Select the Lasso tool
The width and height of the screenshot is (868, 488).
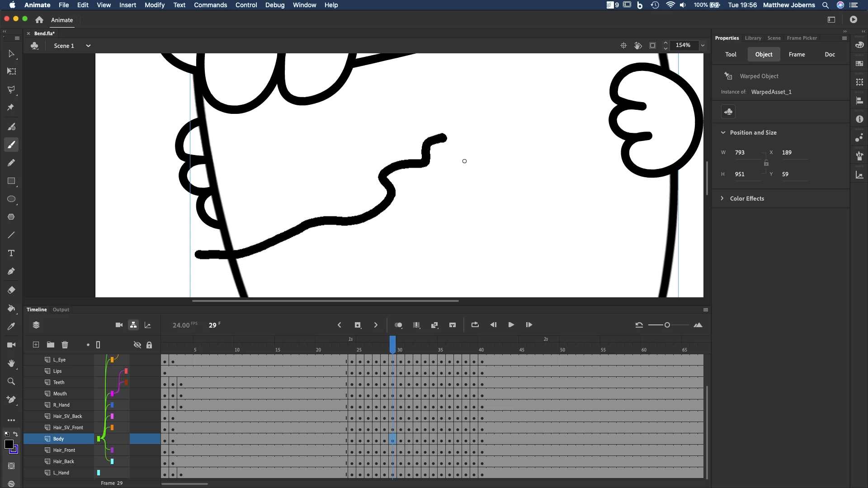click(11, 89)
